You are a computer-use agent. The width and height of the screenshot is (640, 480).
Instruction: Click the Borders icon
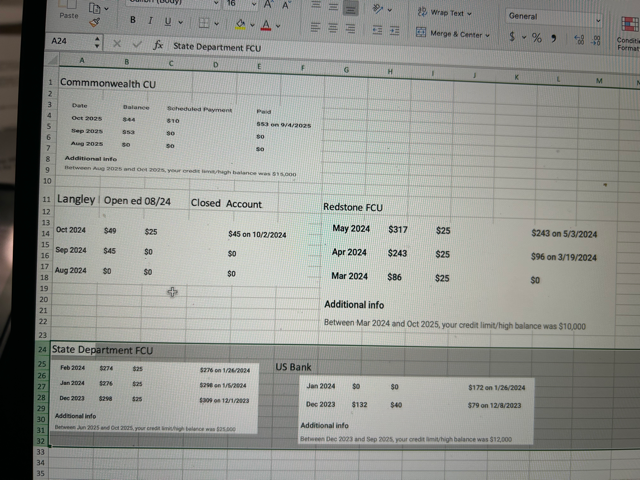point(204,23)
